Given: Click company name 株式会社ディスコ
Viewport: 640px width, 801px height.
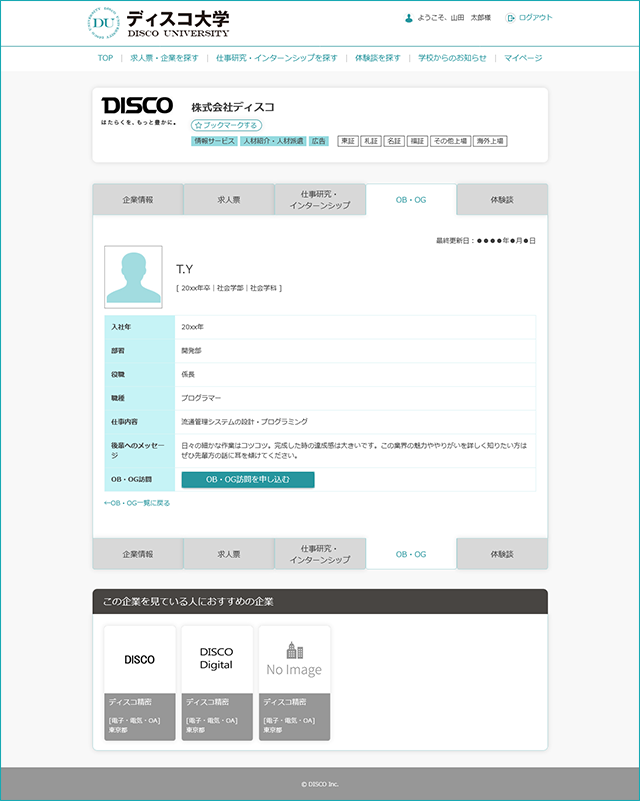Looking at the screenshot, I should [x=233, y=107].
